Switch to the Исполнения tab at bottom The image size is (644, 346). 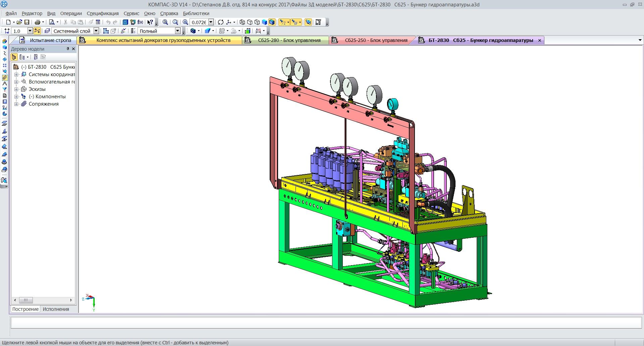click(56, 309)
